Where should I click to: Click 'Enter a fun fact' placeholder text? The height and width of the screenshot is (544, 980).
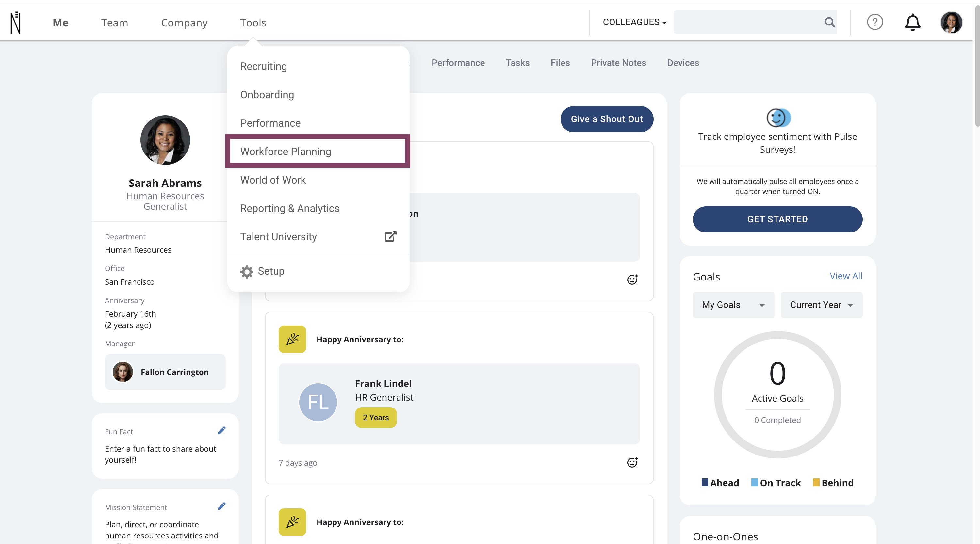(x=160, y=454)
